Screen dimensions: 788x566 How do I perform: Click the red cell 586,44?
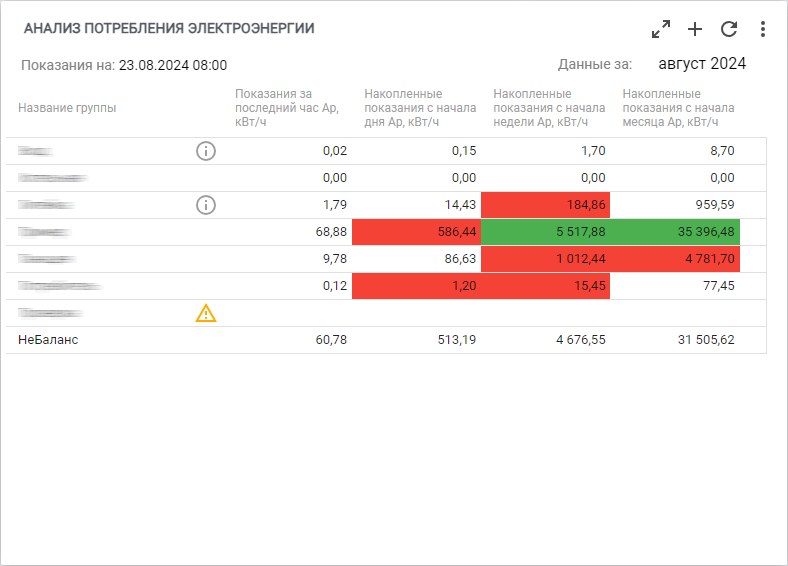[417, 232]
